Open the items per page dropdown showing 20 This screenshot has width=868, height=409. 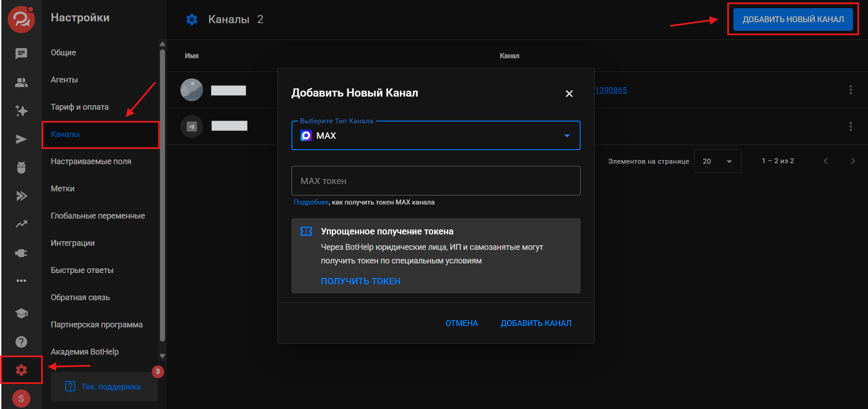pos(718,161)
